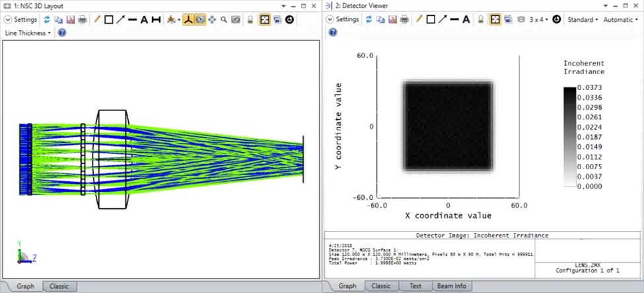Toggle lock window icon in NSC 3D Layout

[251, 20]
